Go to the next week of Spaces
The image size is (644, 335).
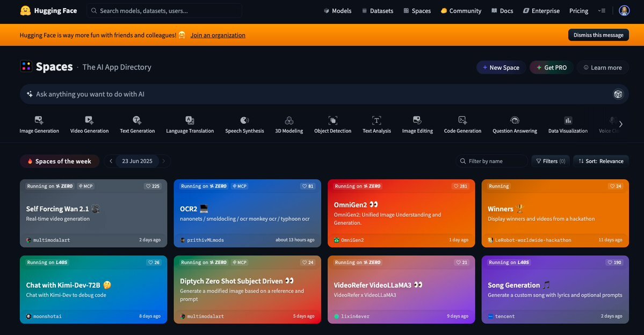pyautogui.click(x=164, y=161)
